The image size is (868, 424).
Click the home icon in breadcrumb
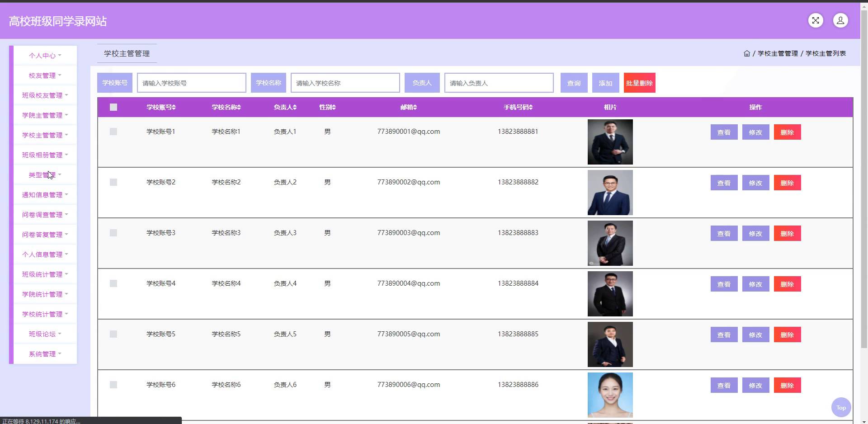tap(747, 53)
